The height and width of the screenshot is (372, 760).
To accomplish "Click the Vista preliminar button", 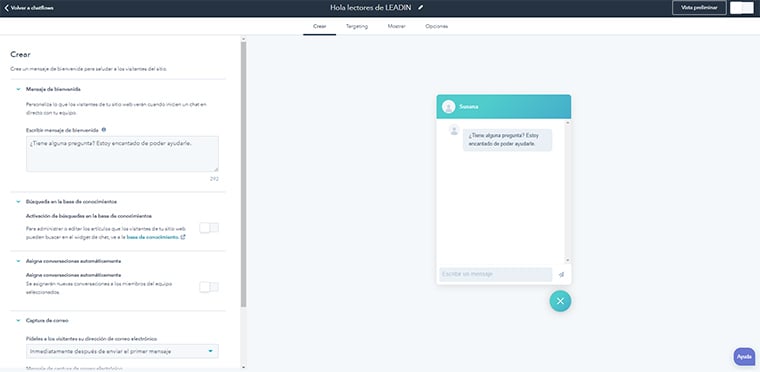I will click(699, 8).
